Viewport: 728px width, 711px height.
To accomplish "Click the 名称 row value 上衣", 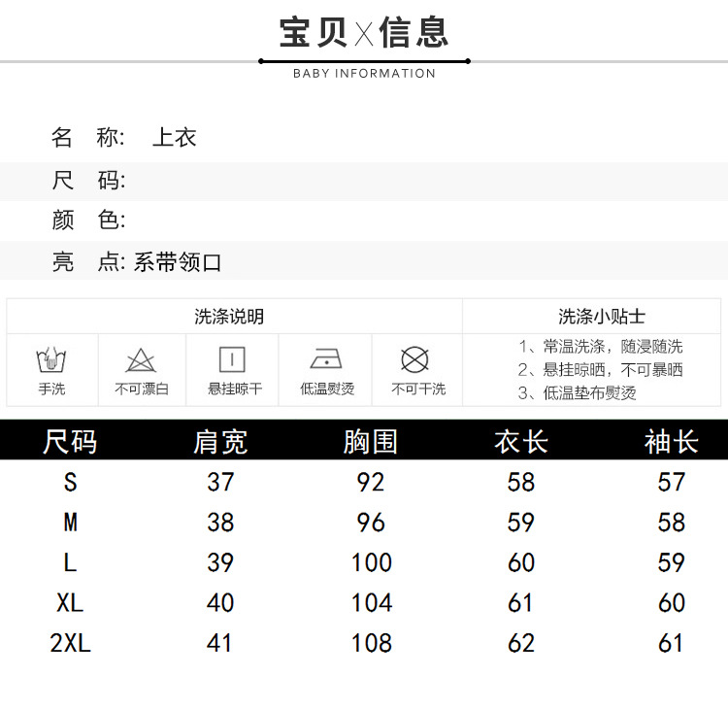I will click(x=175, y=138).
